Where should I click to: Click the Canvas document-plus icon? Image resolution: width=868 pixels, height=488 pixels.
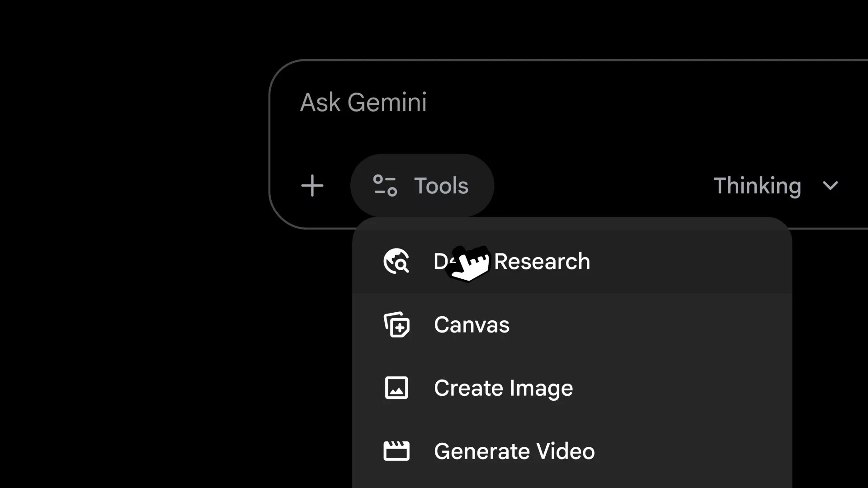click(x=396, y=325)
